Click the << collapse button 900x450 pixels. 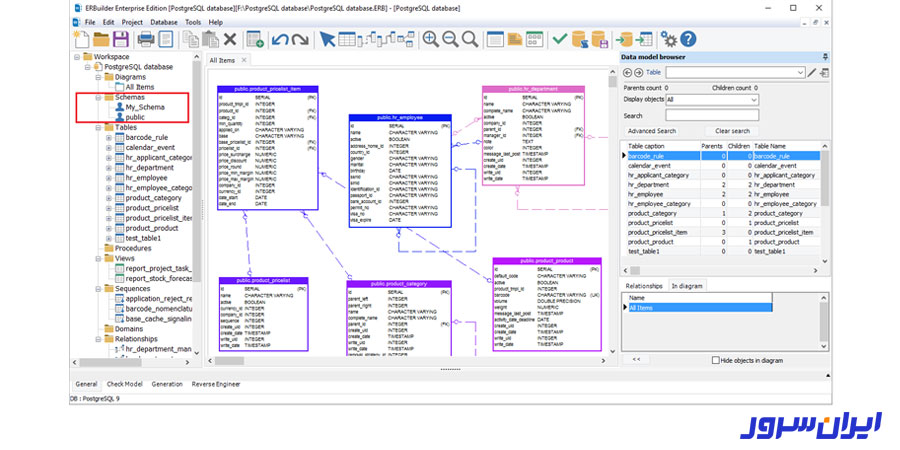point(637,360)
